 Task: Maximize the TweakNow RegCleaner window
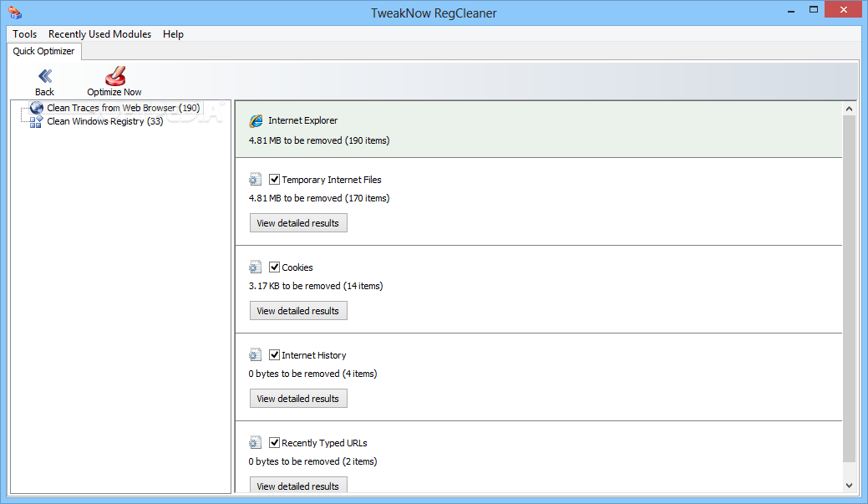pyautogui.click(x=813, y=10)
